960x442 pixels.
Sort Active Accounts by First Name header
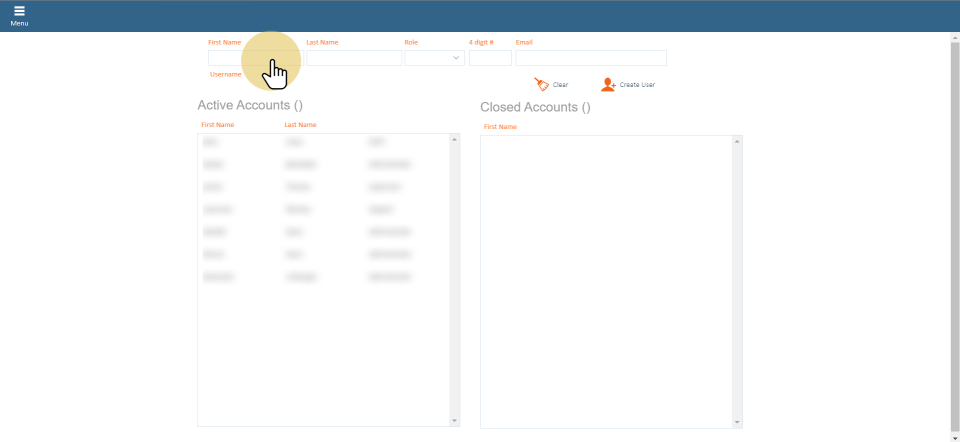tap(217, 125)
